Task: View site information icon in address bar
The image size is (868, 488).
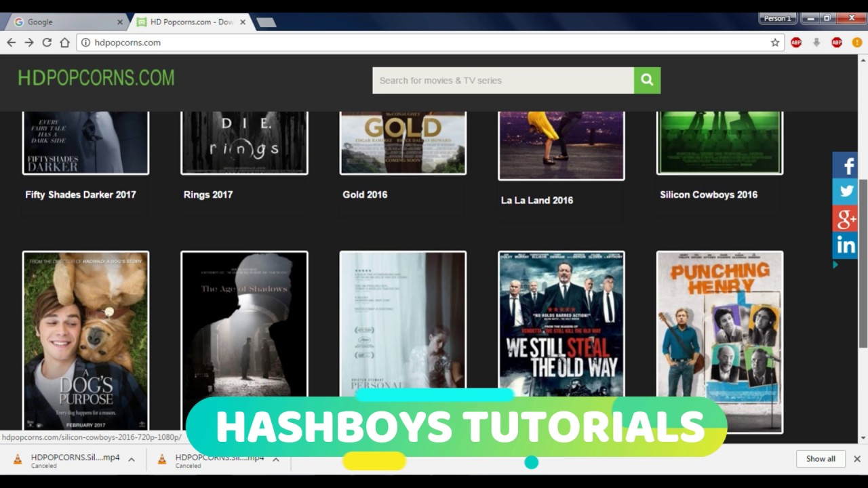Action: click(85, 42)
